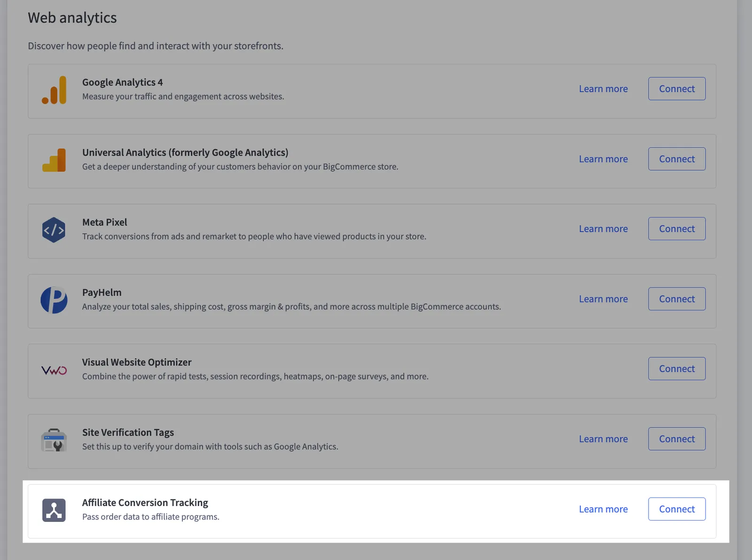Click the VWO logo icon
752x560 pixels.
tap(54, 370)
